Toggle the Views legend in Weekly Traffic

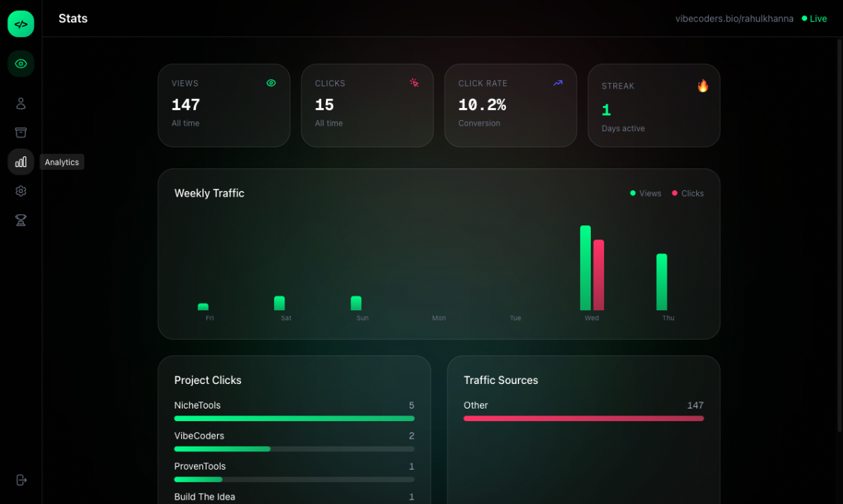(x=645, y=193)
